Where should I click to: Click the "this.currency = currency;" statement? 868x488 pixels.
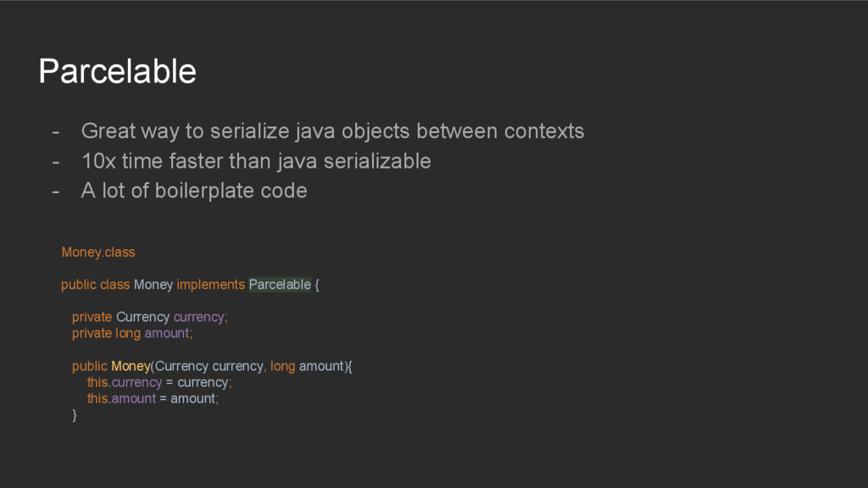point(159,382)
